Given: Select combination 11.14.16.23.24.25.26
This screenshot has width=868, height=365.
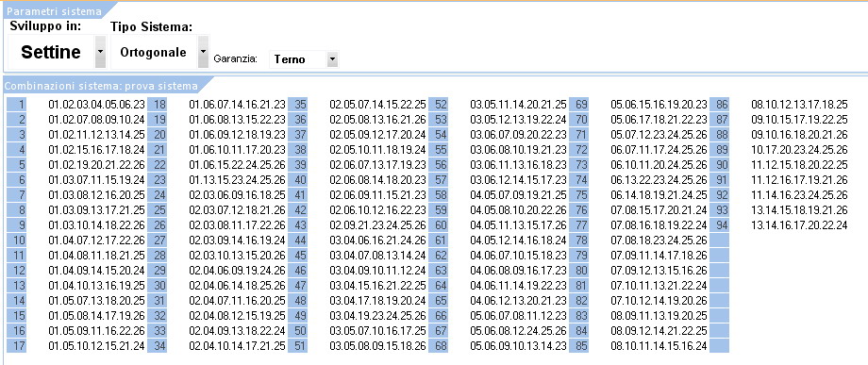Looking at the screenshot, I should (800, 194).
